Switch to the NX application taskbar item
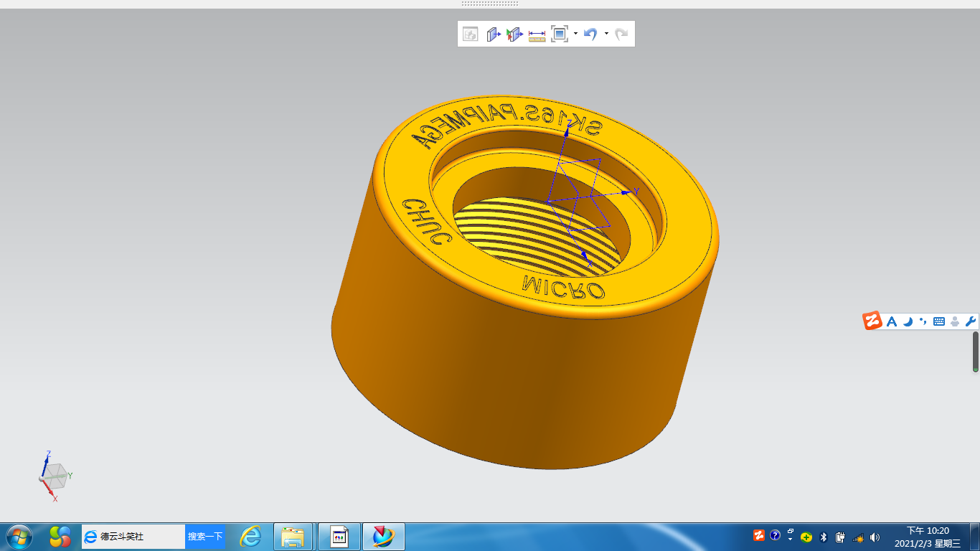980x551 pixels. pyautogui.click(x=384, y=537)
